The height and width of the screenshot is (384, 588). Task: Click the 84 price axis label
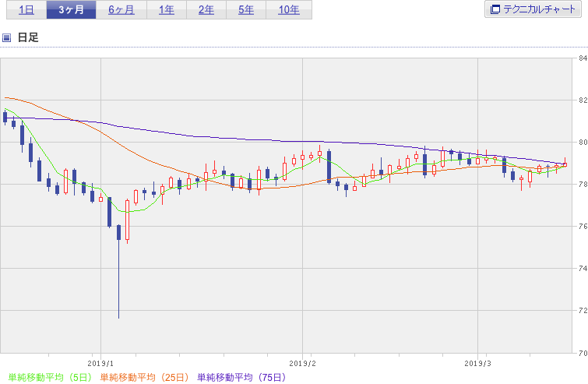click(x=583, y=58)
